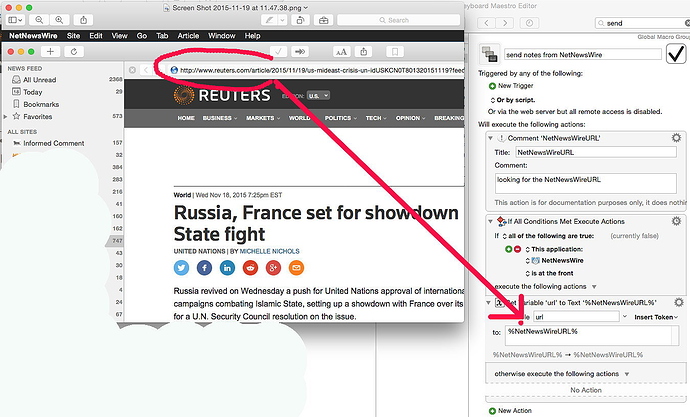The width and height of the screenshot is (690, 417).
Task: Select the Today feed
Action: (x=33, y=92)
